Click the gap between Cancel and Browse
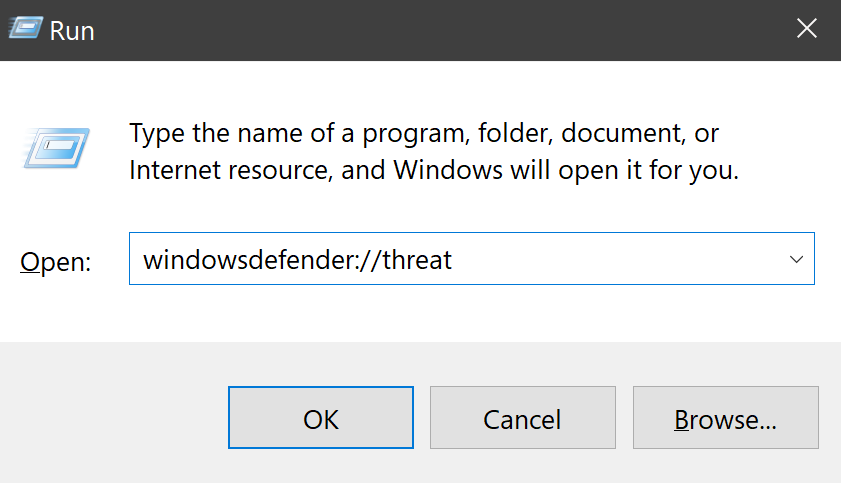841x483 pixels. pos(623,418)
